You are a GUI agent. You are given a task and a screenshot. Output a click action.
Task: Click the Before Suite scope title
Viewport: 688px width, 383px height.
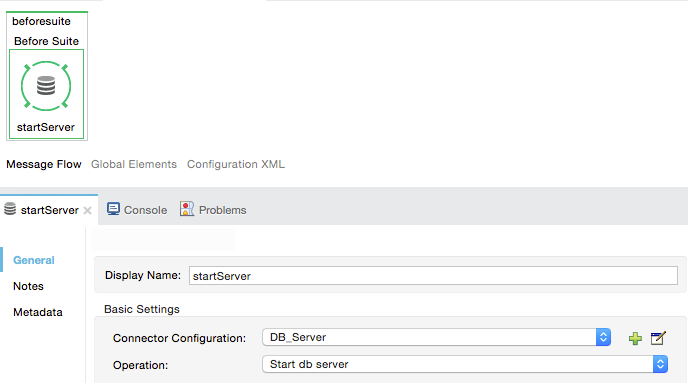[47, 41]
